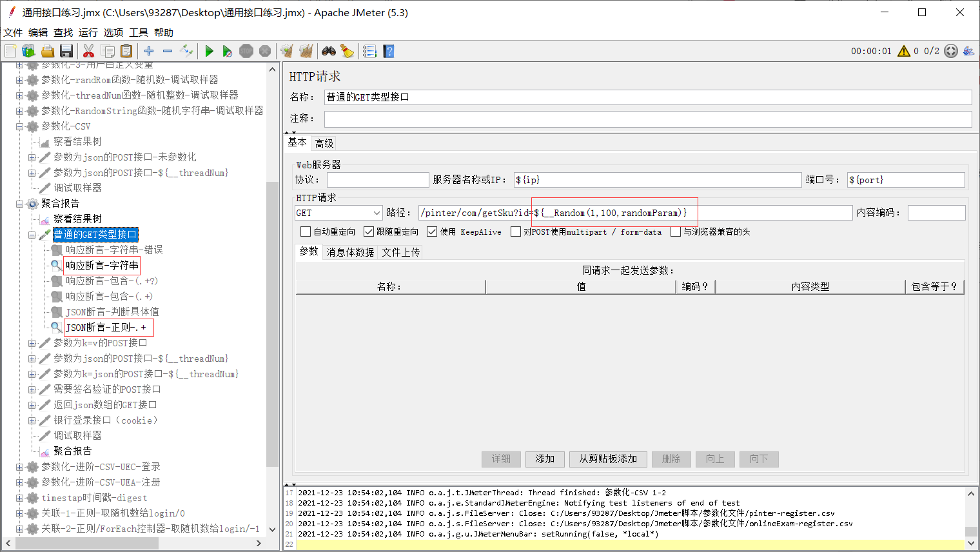The width and height of the screenshot is (980, 552).
Task: Open the 文件 menu
Action: pos(13,32)
